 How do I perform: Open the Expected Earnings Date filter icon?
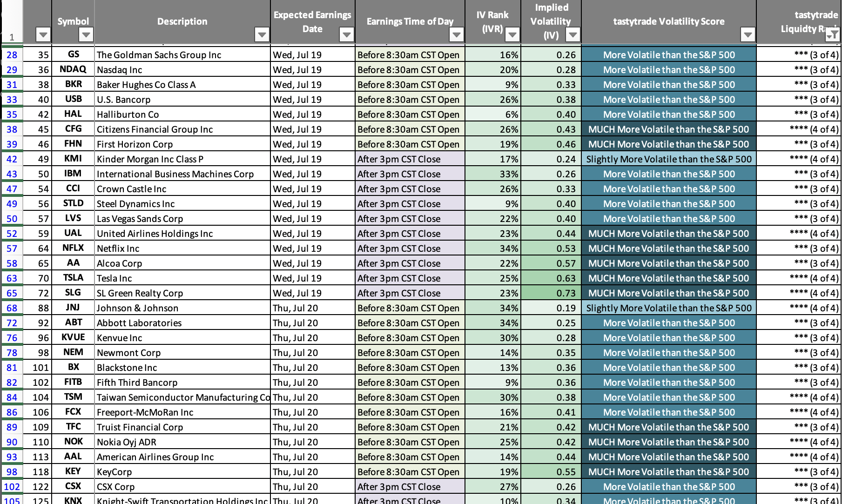coord(346,34)
